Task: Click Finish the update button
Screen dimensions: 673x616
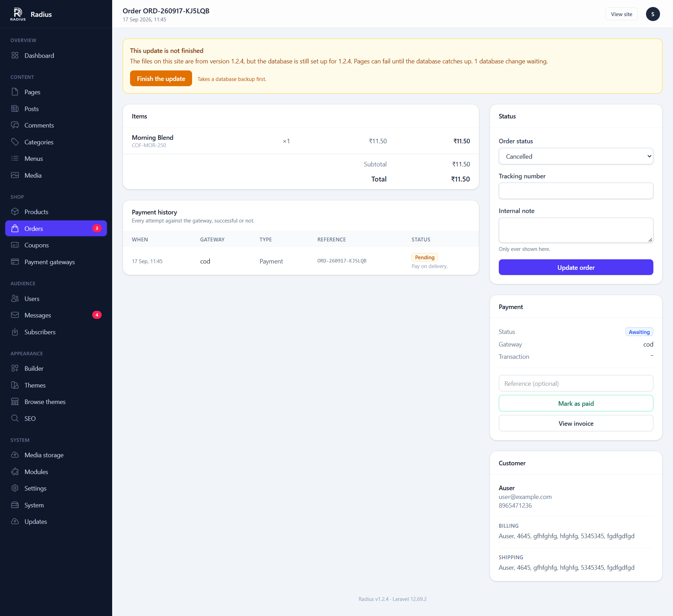Action: tap(161, 78)
